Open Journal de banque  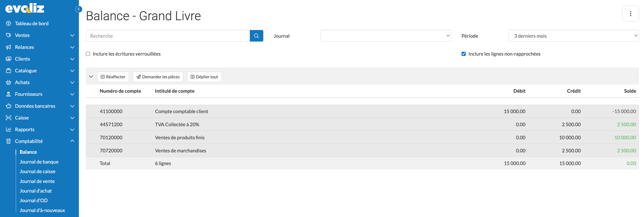click(39, 162)
